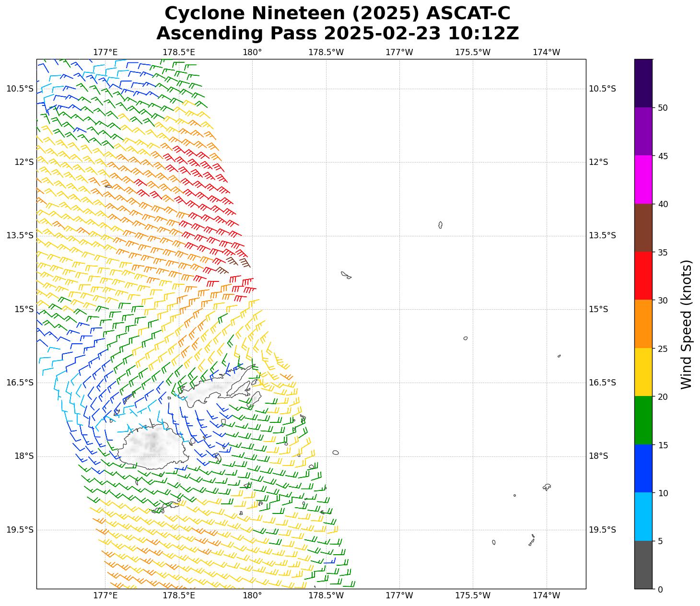Click the light blue 5-10 knot colorbar segment
The image size is (700, 606).
[x=643, y=516]
